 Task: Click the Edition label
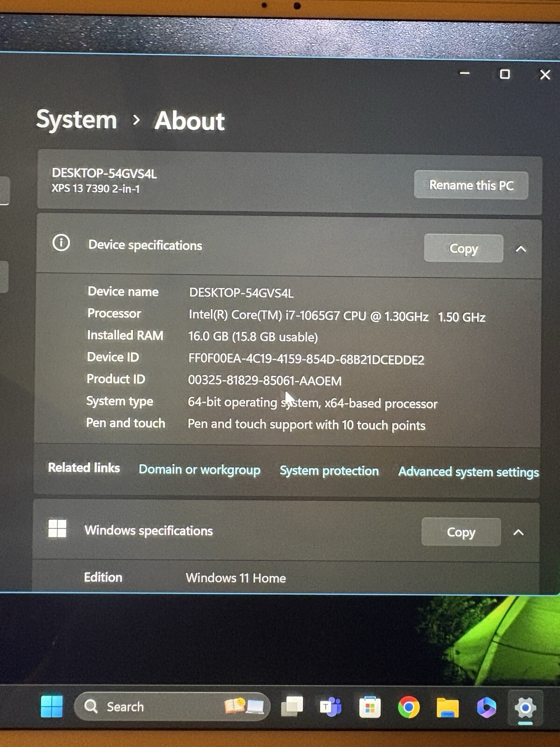[103, 577]
